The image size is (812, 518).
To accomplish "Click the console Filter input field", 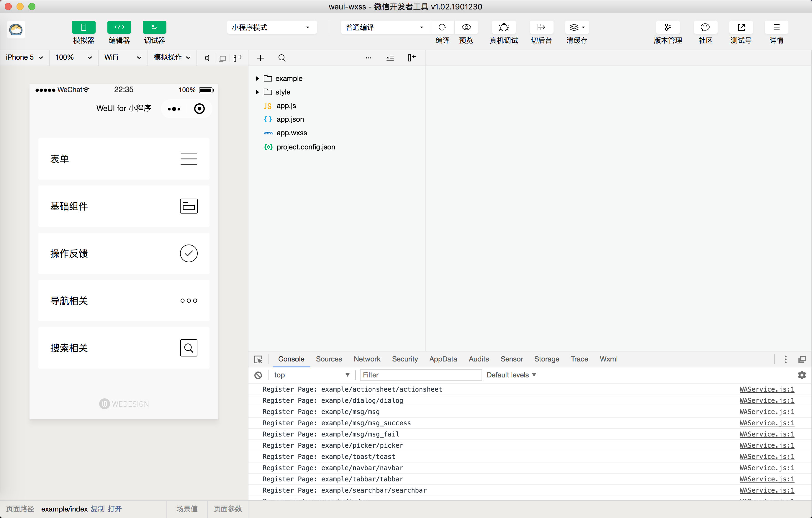I will 420,375.
